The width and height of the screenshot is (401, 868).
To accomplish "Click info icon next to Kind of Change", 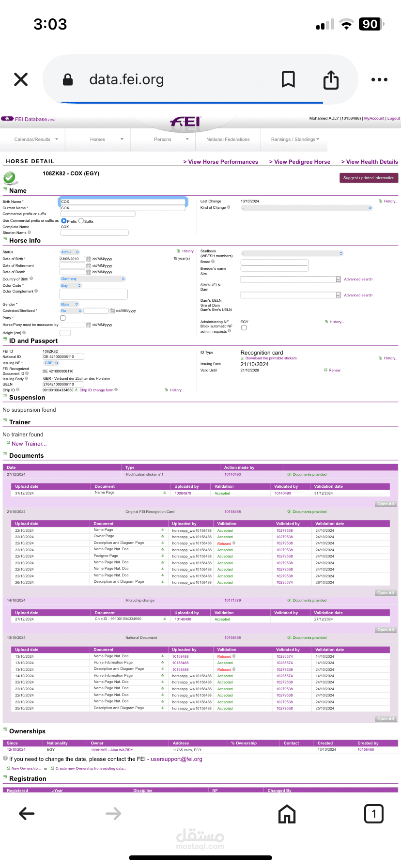I will [x=229, y=207].
